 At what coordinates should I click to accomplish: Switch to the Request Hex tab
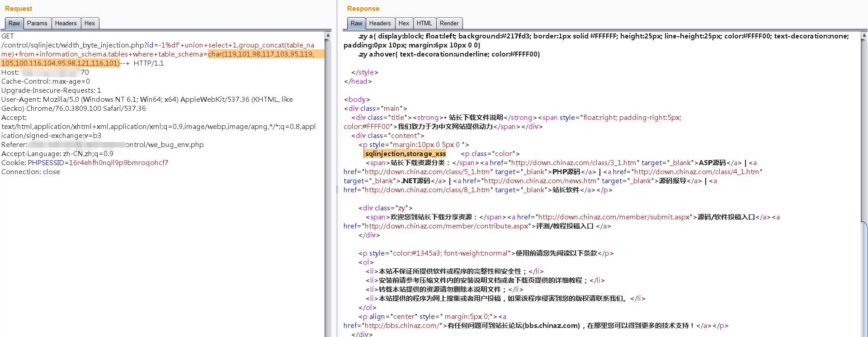(x=90, y=24)
